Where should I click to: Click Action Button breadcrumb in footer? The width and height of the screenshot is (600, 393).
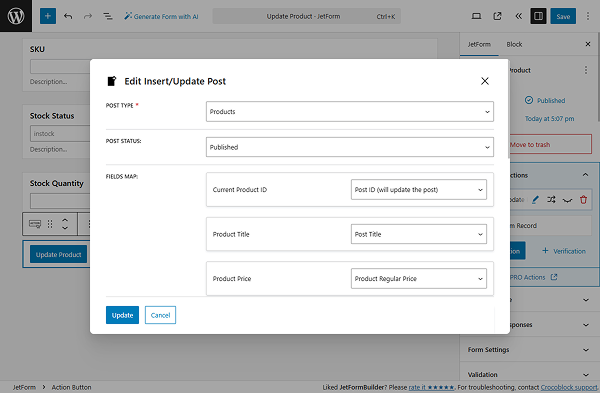click(72, 387)
